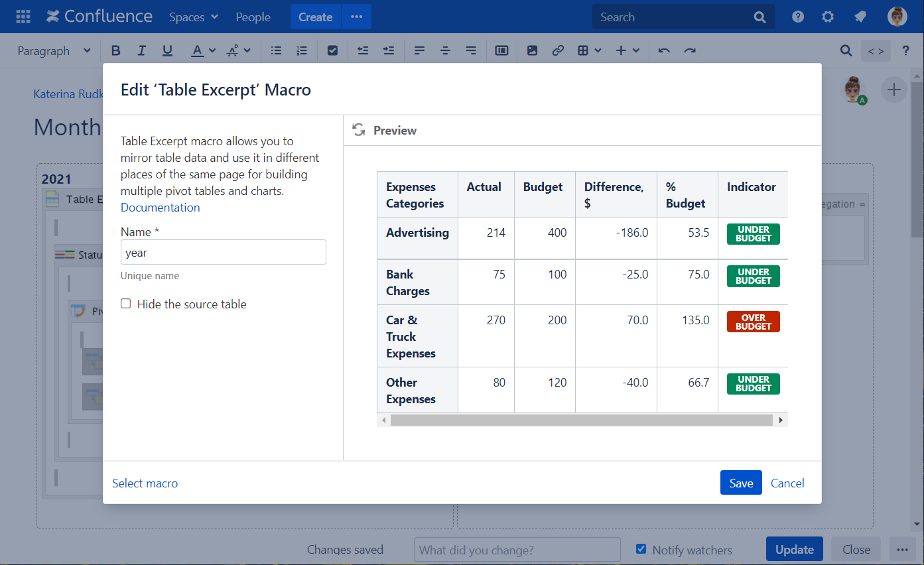The width and height of the screenshot is (924, 565).
Task: Open the app switcher grid icon
Action: pos(23,17)
